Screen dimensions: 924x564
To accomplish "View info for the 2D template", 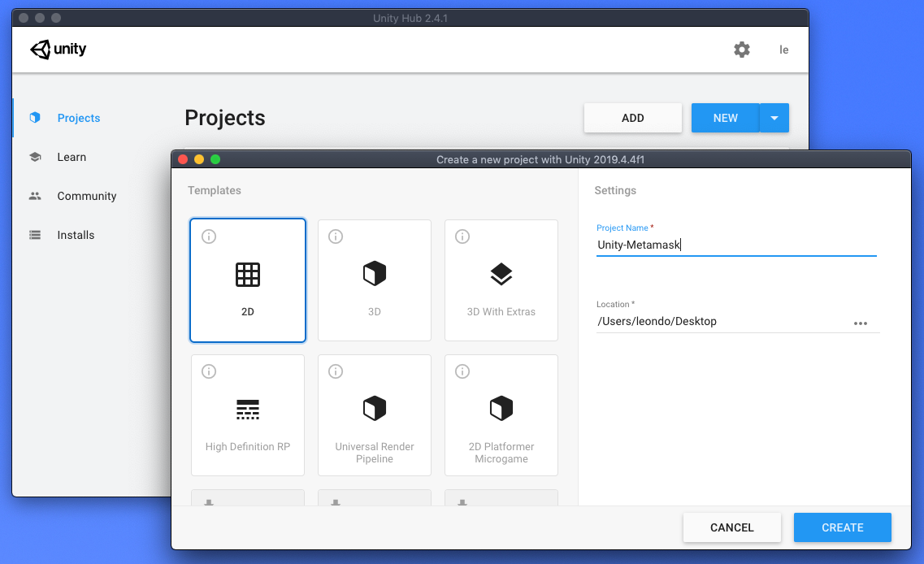I will click(x=209, y=236).
